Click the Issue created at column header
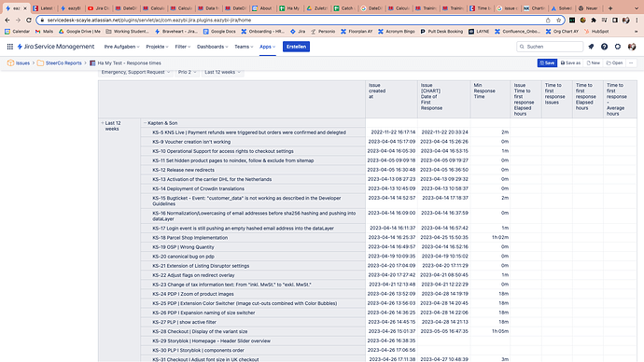644x362 pixels. pyautogui.click(x=391, y=99)
